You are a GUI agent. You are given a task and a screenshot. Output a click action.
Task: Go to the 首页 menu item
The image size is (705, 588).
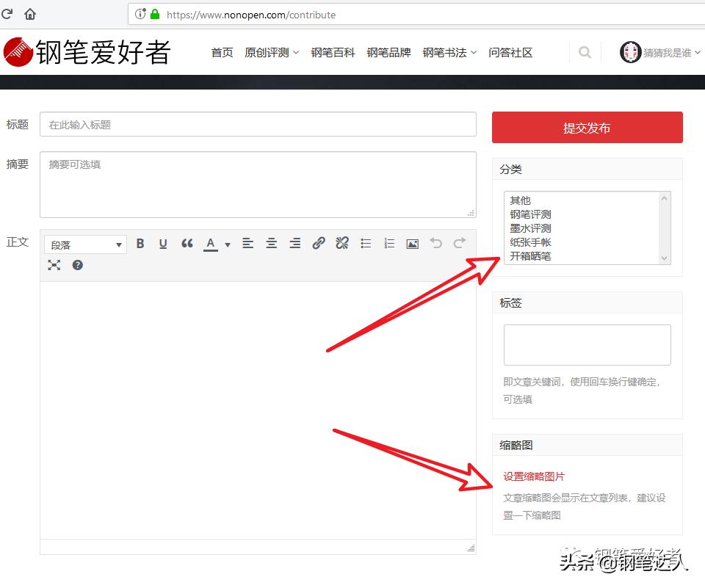(x=222, y=52)
